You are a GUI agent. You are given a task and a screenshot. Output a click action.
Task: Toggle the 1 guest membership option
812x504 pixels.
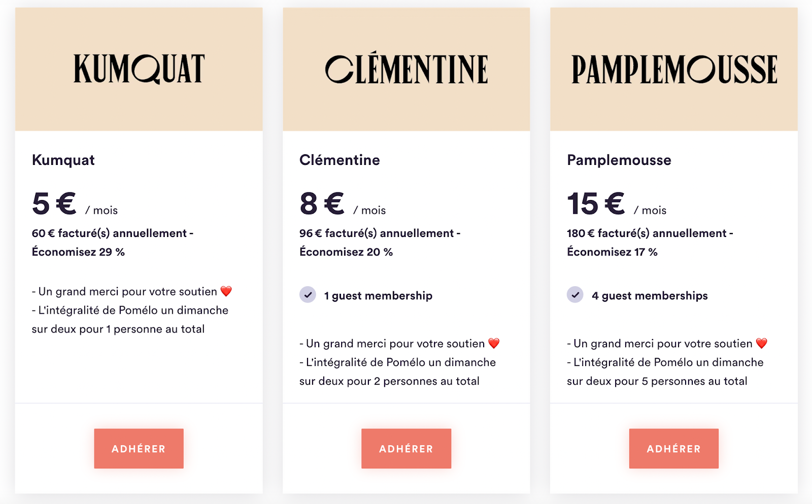tap(378, 295)
